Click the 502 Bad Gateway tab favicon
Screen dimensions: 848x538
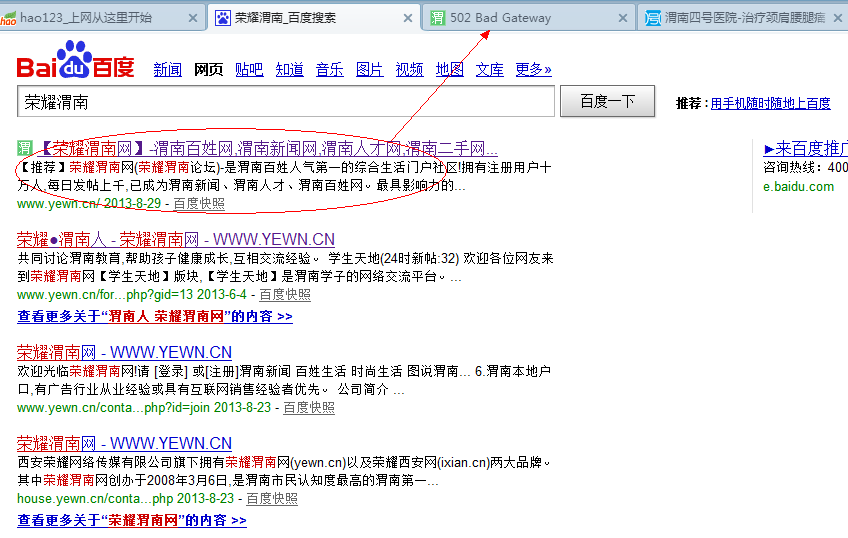click(437, 18)
